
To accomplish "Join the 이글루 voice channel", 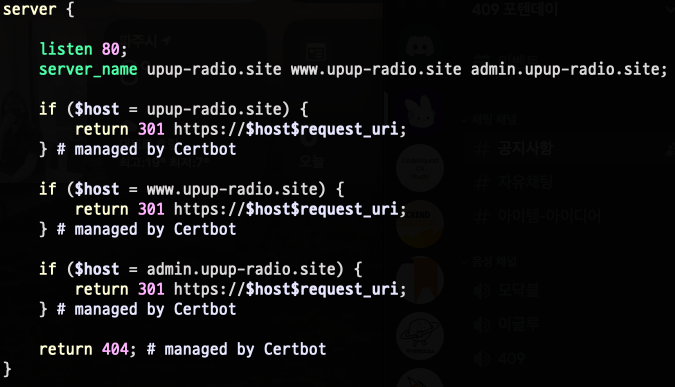I will point(507,324).
